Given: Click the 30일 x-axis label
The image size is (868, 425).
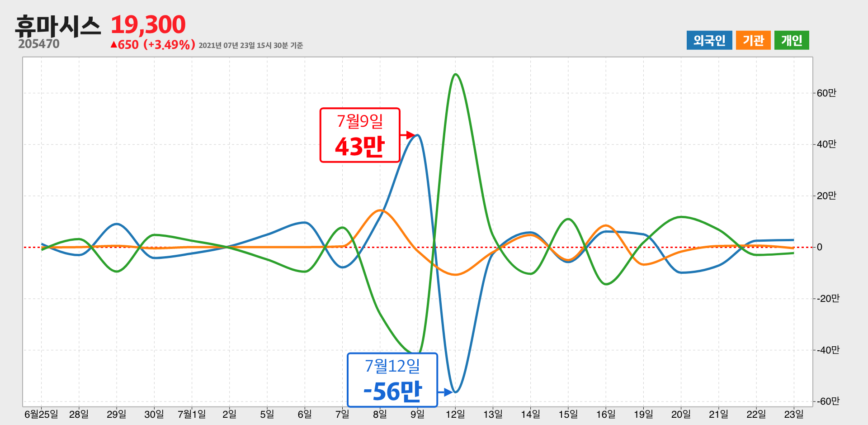Looking at the screenshot, I should pos(154,414).
